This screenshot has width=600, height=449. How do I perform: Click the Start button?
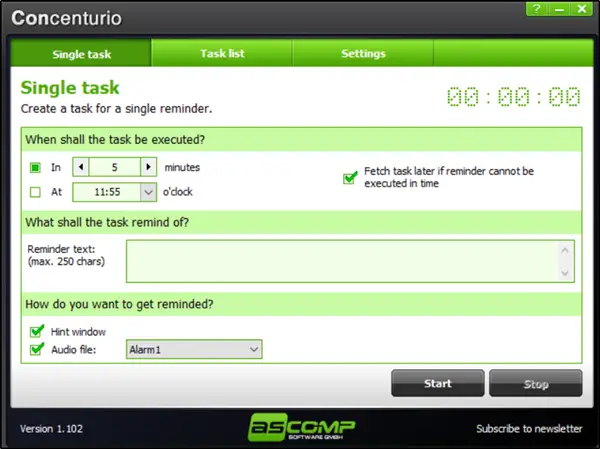(x=438, y=383)
